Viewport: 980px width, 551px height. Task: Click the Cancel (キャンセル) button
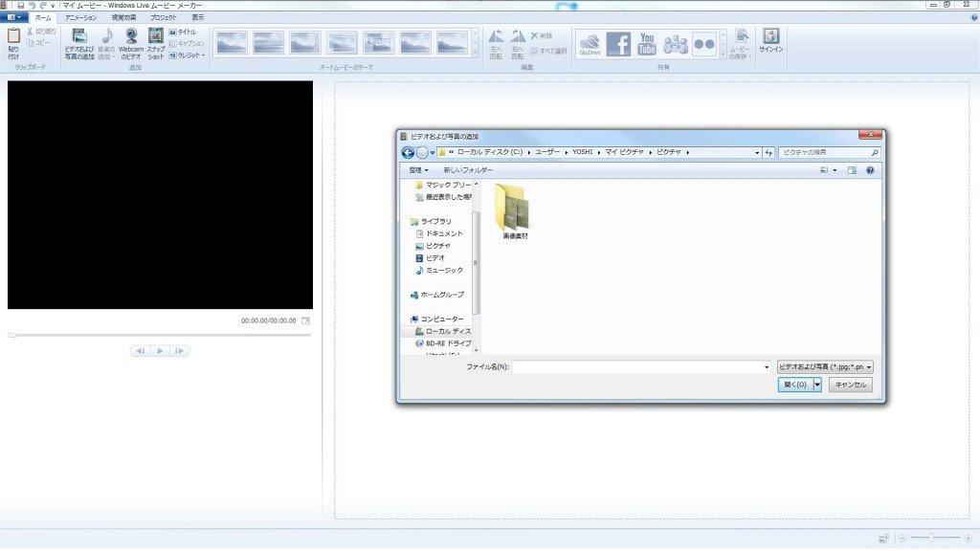(851, 385)
